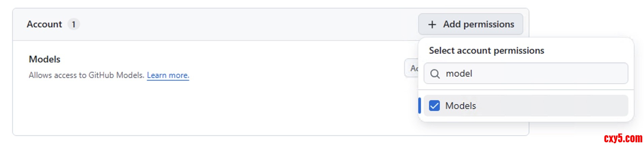Click the Allows access to GitHub Models text

[86, 75]
